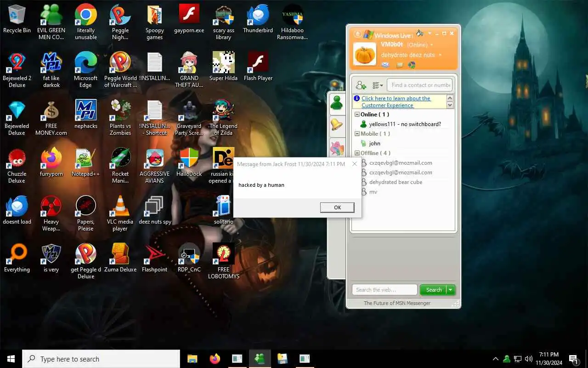Select the Rocket Mania desktop icon
This screenshot has height=368, width=588.
[120, 166]
